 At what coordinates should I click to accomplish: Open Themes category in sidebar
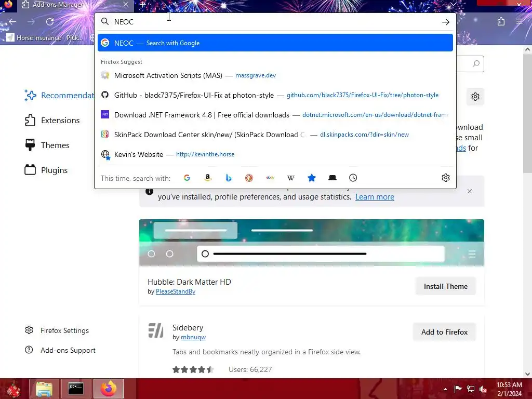(x=47, y=145)
